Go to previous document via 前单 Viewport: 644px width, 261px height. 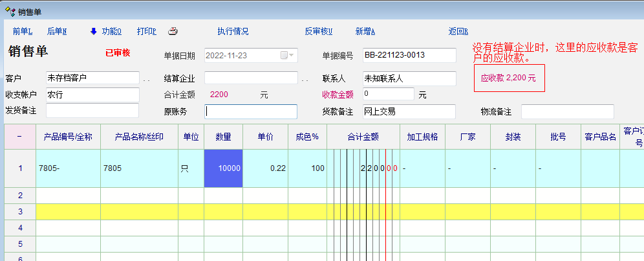(x=22, y=31)
